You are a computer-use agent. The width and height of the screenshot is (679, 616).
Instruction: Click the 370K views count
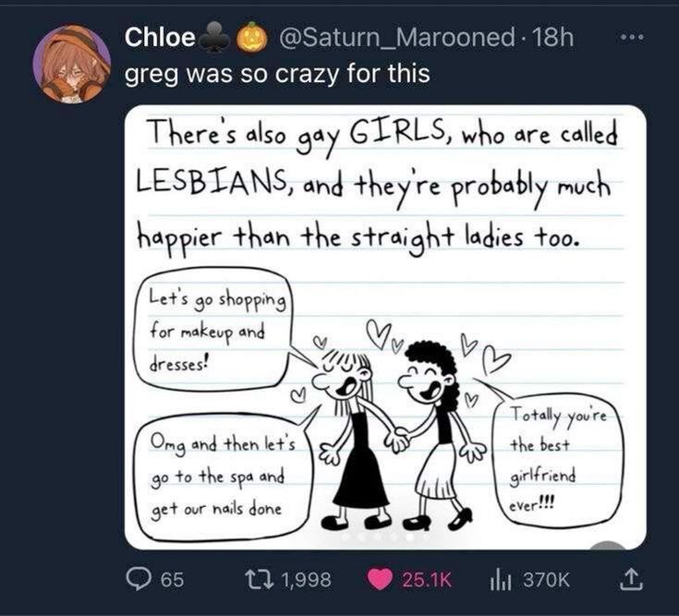[548, 580]
